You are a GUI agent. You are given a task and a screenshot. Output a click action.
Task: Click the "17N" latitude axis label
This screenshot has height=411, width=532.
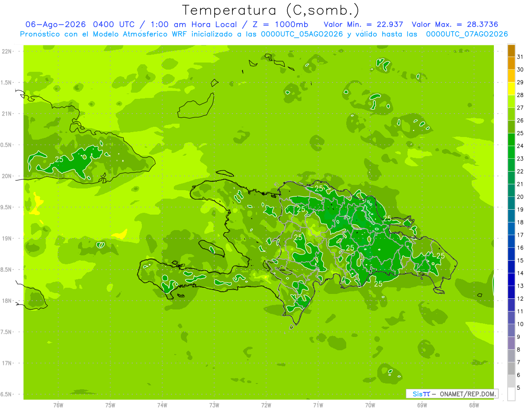(x=8, y=364)
